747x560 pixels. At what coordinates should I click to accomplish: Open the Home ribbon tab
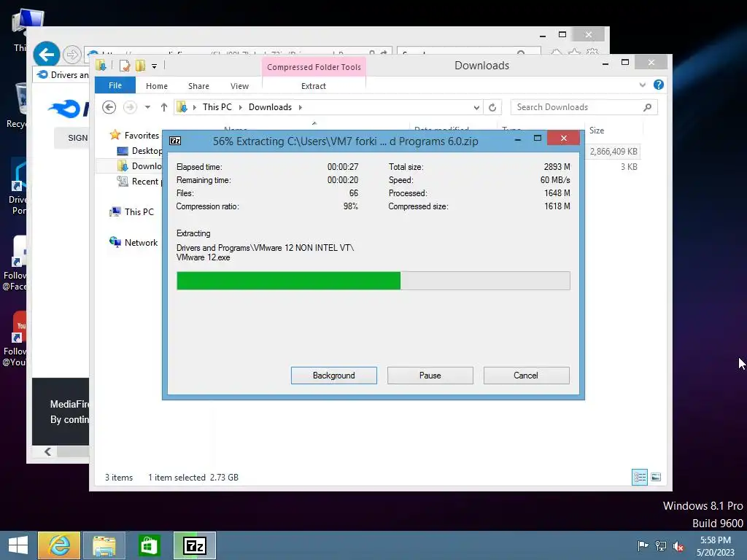pos(157,86)
